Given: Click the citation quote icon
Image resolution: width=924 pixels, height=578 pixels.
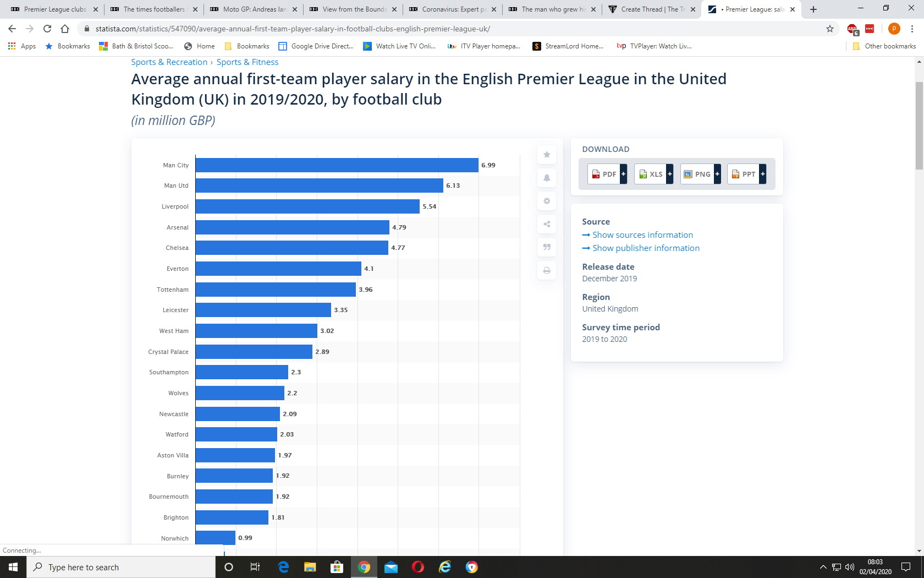Looking at the screenshot, I should click(x=547, y=247).
